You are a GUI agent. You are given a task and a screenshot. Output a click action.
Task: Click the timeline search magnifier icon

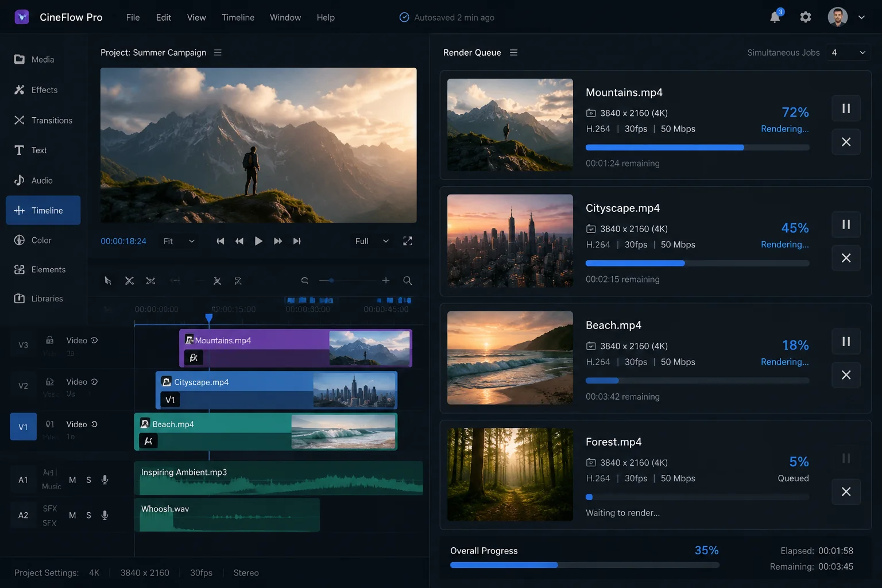pyautogui.click(x=408, y=281)
